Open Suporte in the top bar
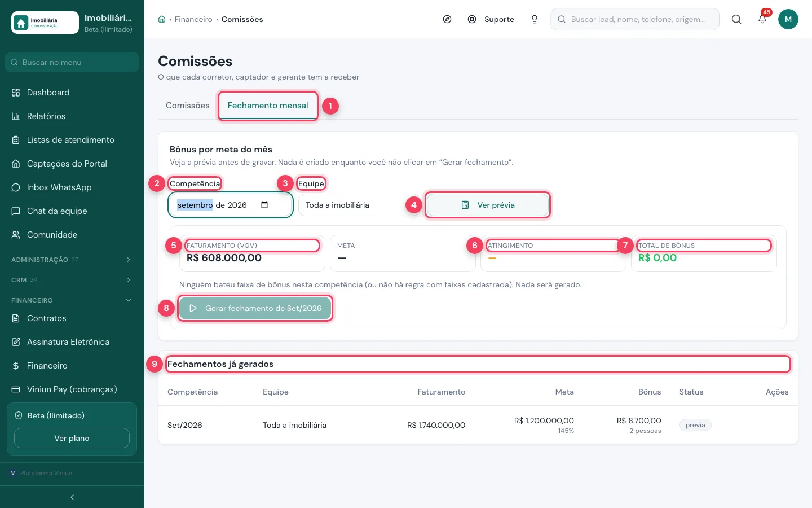Screen dimensions: 812x508 491,19
